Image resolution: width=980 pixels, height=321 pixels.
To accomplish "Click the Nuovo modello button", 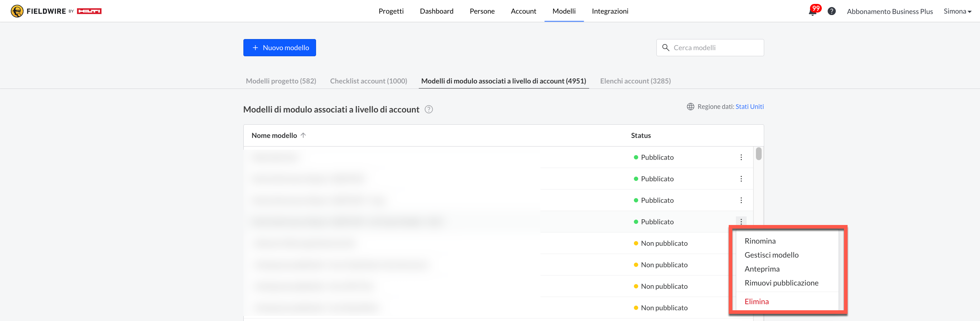I will 280,48.
